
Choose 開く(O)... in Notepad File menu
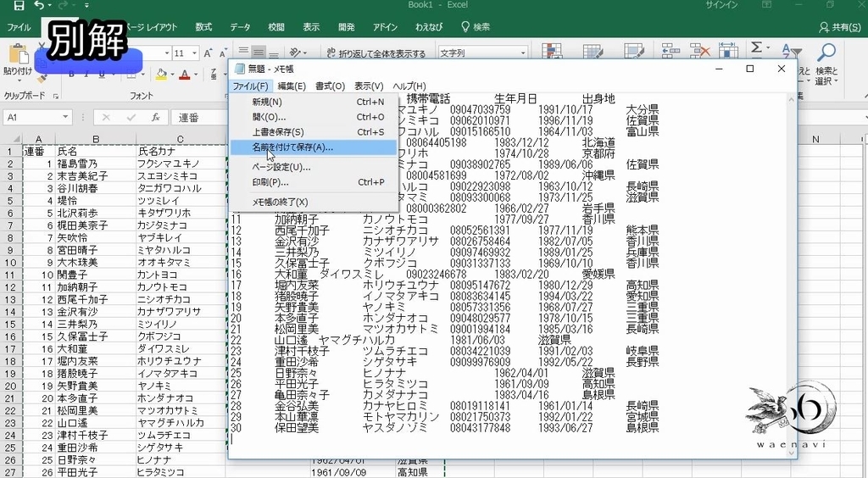(x=314, y=117)
